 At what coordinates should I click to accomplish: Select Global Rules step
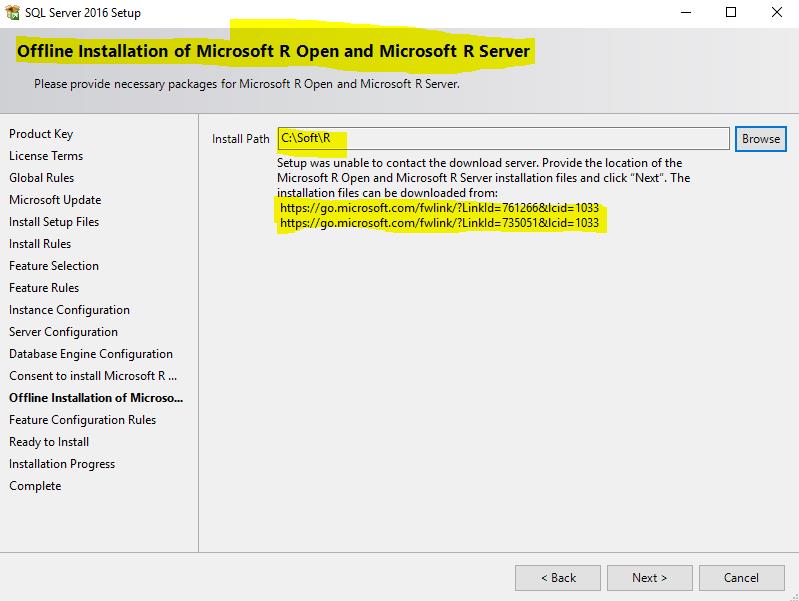pos(41,177)
